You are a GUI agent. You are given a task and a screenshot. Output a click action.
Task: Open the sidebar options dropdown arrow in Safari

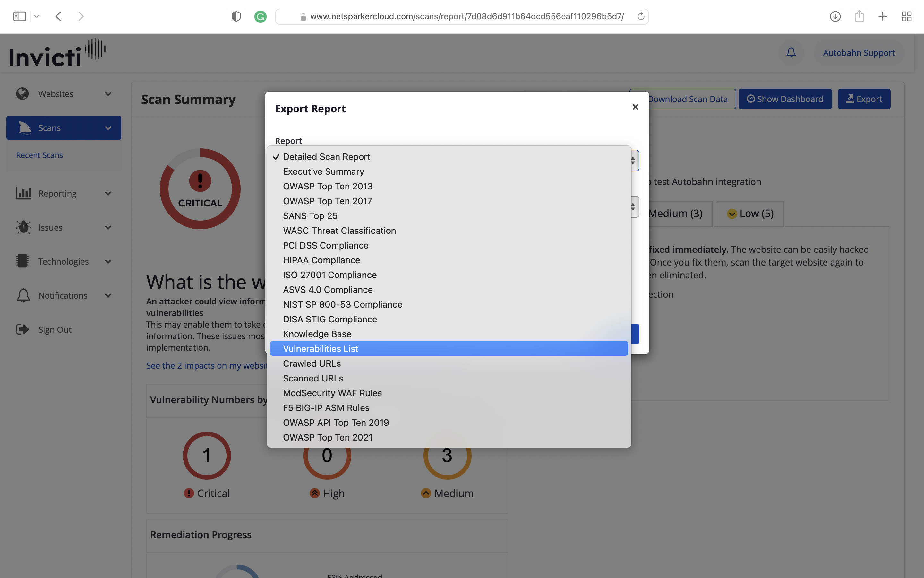pyautogui.click(x=37, y=16)
